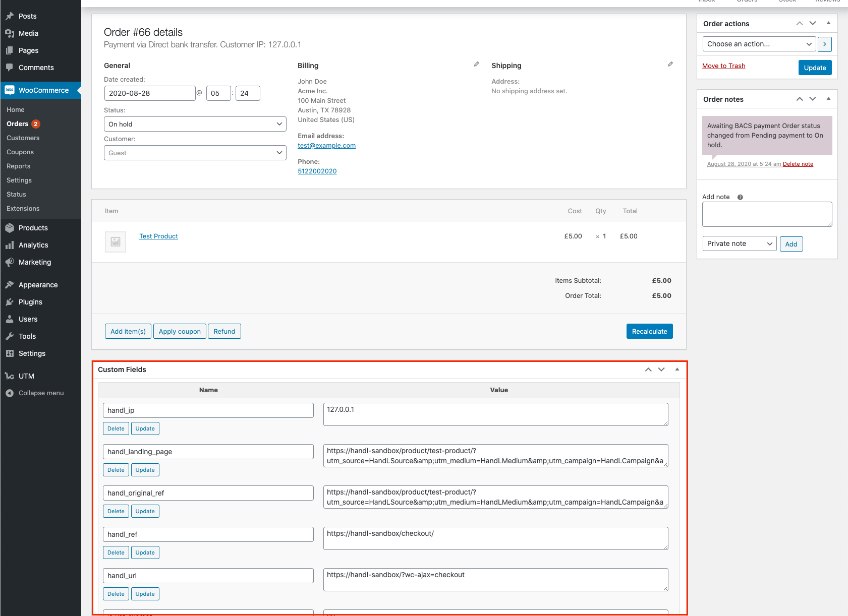Click the Add note help icon

740,198
